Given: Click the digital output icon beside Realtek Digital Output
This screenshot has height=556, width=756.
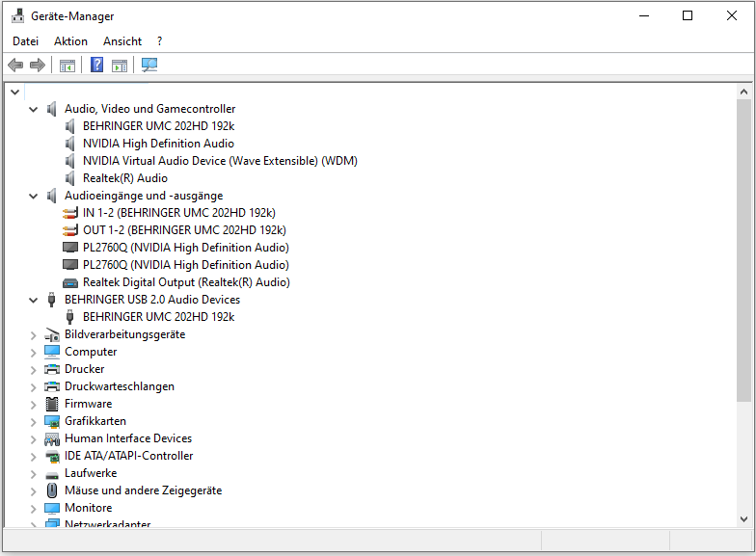Looking at the screenshot, I should pos(70,283).
